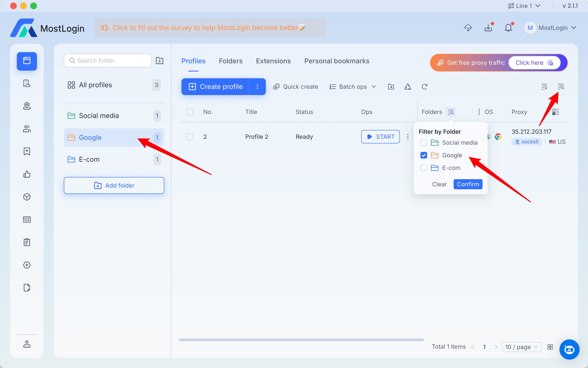This screenshot has height=368, width=588.
Task: Open the user account icon at sidebar bottom
Action: pos(27,344)
